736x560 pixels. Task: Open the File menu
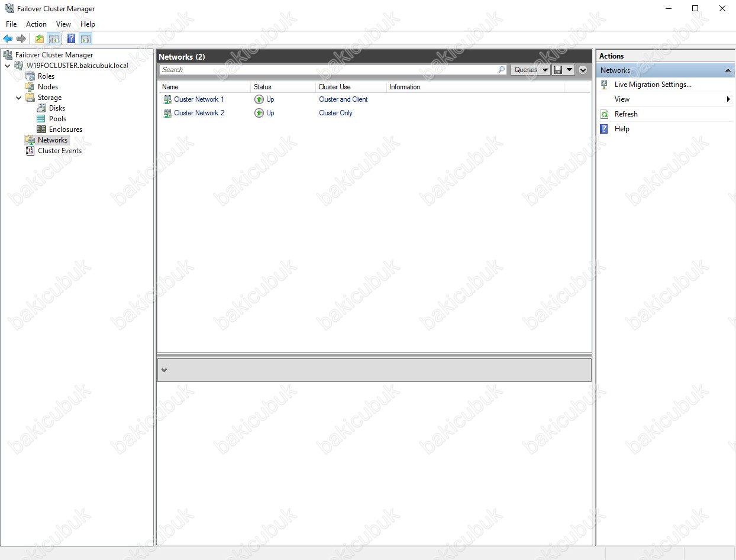tap(11, 24)
